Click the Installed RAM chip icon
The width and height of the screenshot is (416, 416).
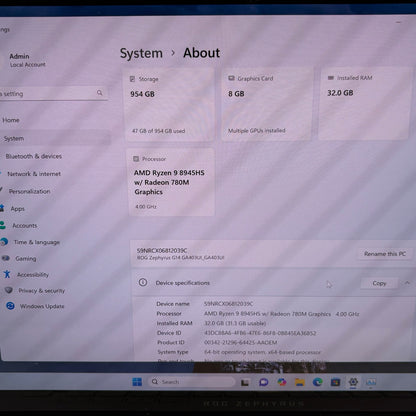(x=331, y=78)
